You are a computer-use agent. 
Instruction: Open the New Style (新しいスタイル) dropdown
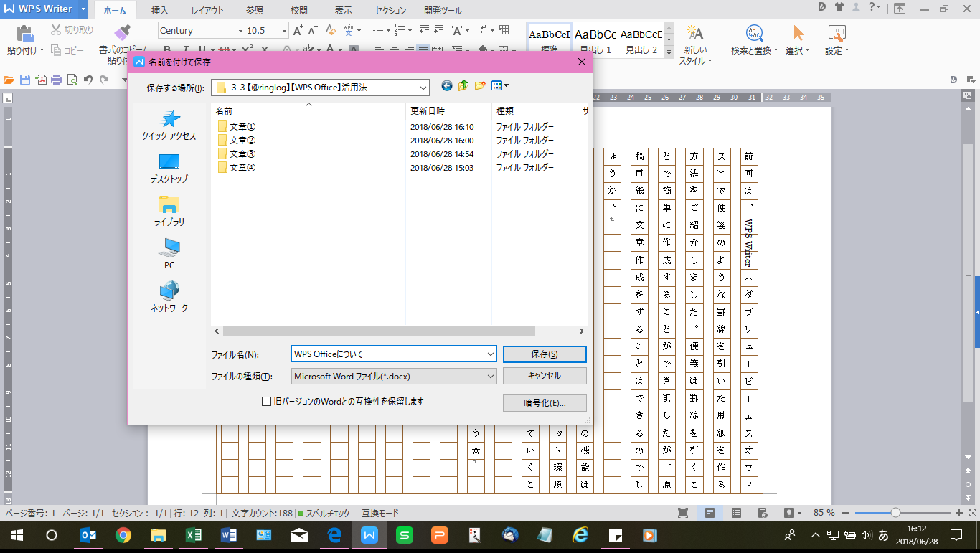[695, 56]
